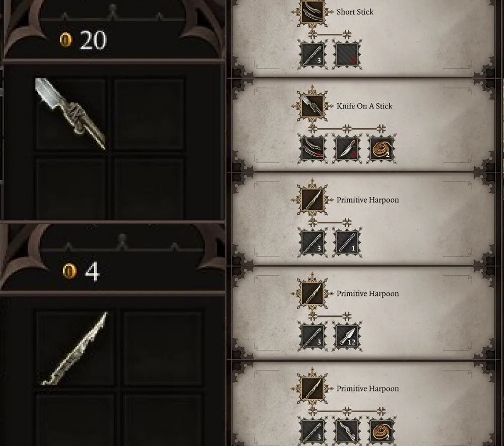Click the Knife On A Stick recipe icon

point(312,106)
